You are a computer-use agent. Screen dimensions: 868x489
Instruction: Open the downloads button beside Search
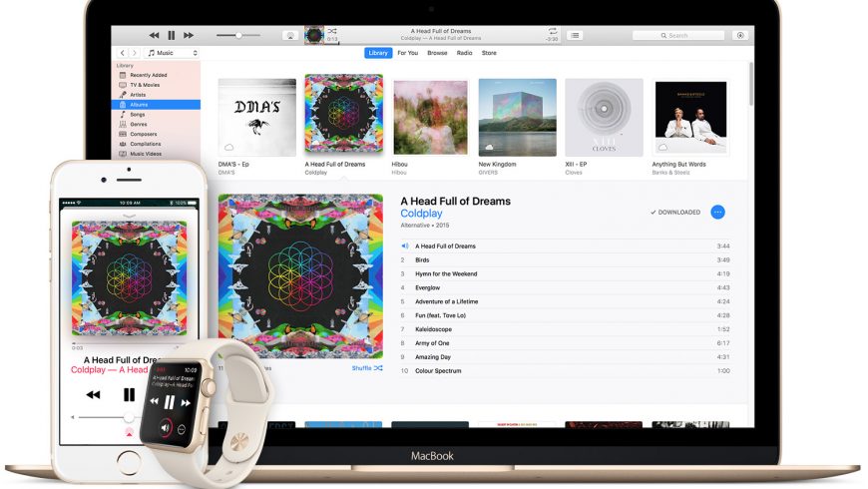tap(740, 36)
